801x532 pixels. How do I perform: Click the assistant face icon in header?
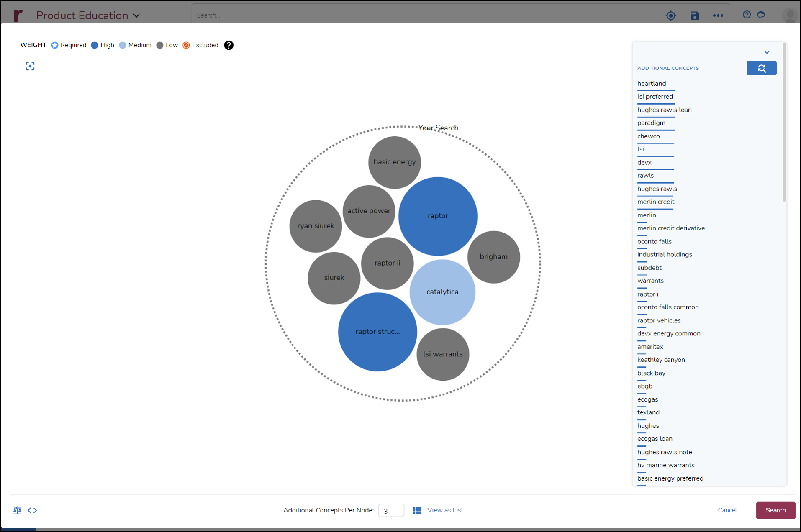click(761, 15)
